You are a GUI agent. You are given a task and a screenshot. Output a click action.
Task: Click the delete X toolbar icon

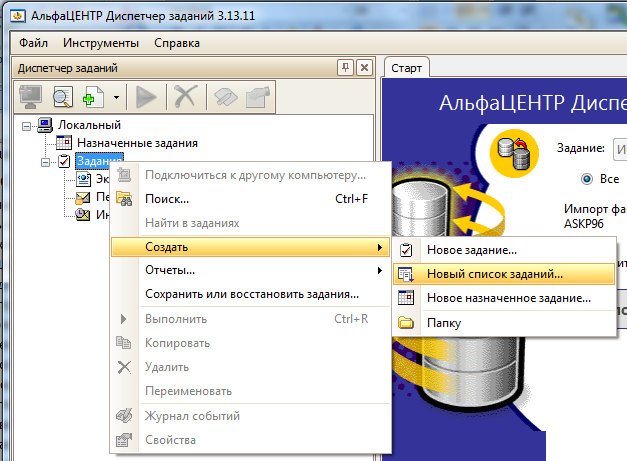[x=186, y=97]
